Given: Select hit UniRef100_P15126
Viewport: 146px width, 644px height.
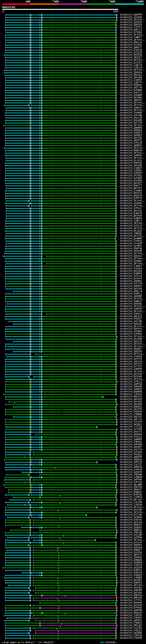Looking at the screenshot, I should pyautogui.click(x=131, y=50).
